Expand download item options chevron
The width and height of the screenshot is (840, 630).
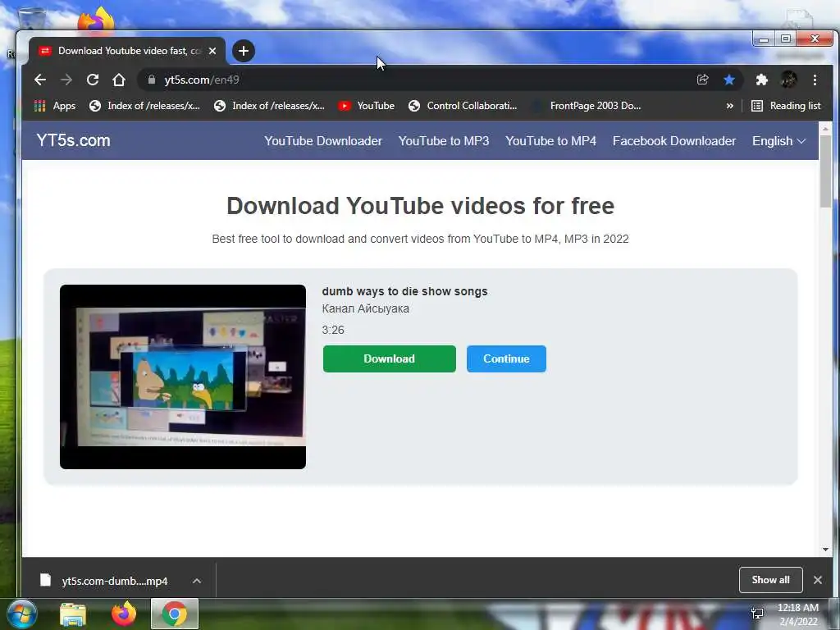[x=197, y=581]
